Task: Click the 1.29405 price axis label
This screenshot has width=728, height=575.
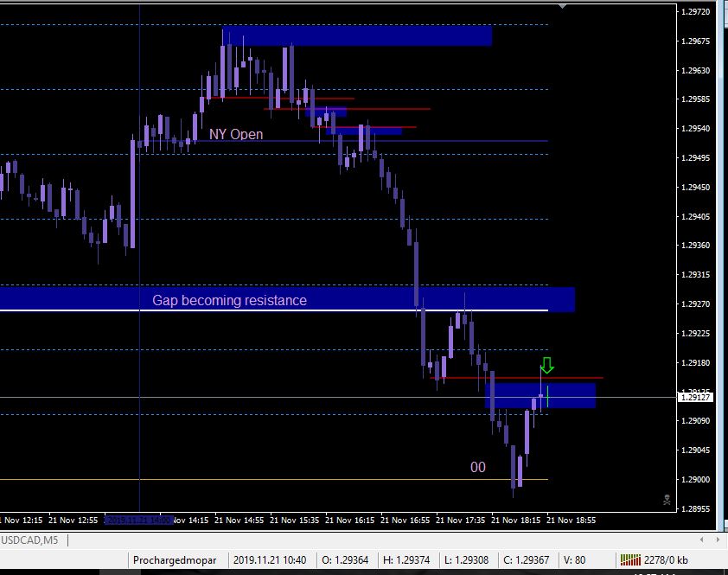Action: coord(695,216)
